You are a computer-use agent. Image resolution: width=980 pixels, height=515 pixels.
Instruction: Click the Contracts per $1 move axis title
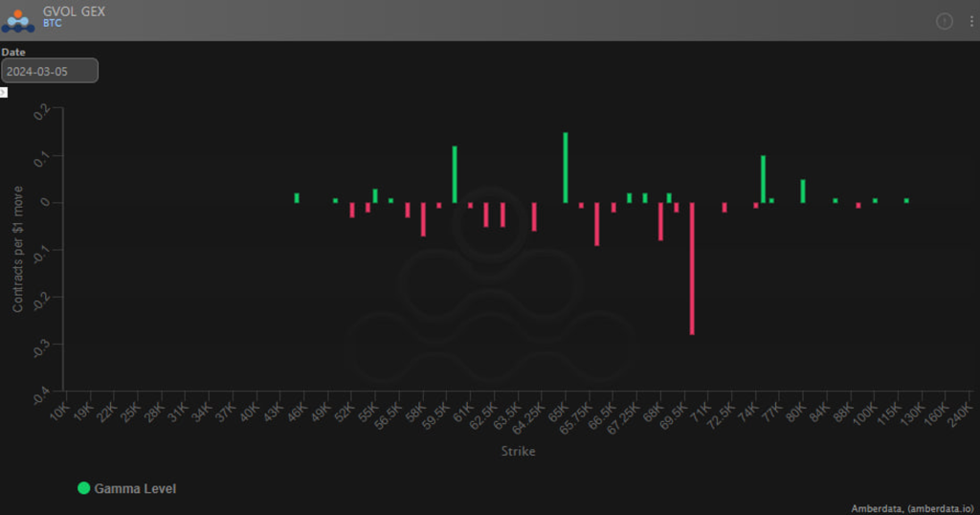(x=18, y=251)
